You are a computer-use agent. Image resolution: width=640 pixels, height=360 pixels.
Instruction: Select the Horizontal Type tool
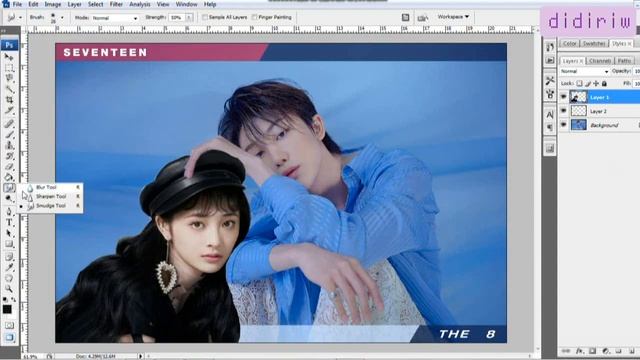(9, 223)
